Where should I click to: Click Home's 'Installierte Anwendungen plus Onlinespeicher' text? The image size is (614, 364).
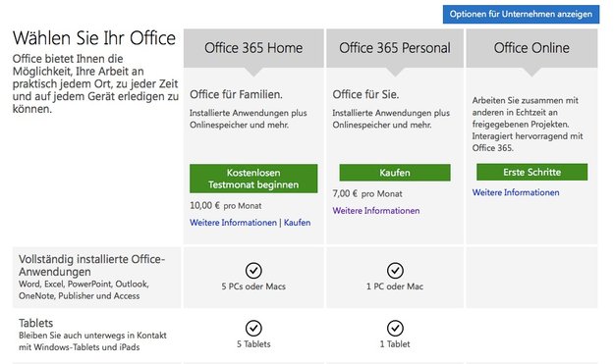pyautogui.click(x=249, y=119)
